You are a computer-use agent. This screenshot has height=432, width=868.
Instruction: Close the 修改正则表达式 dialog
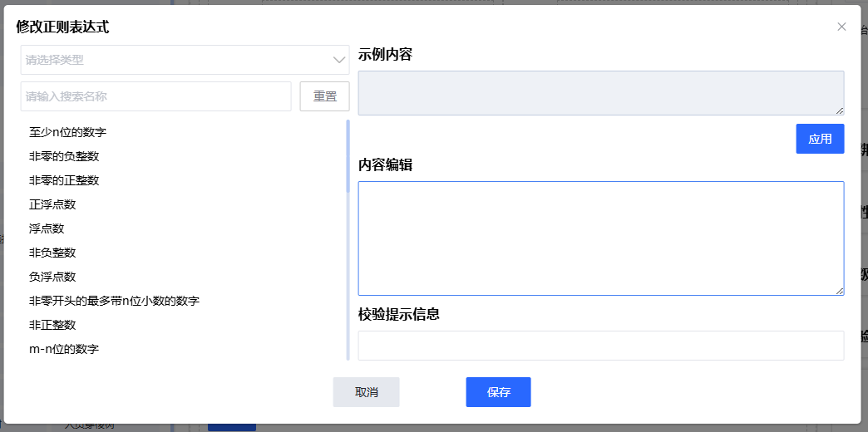point(841,27)
